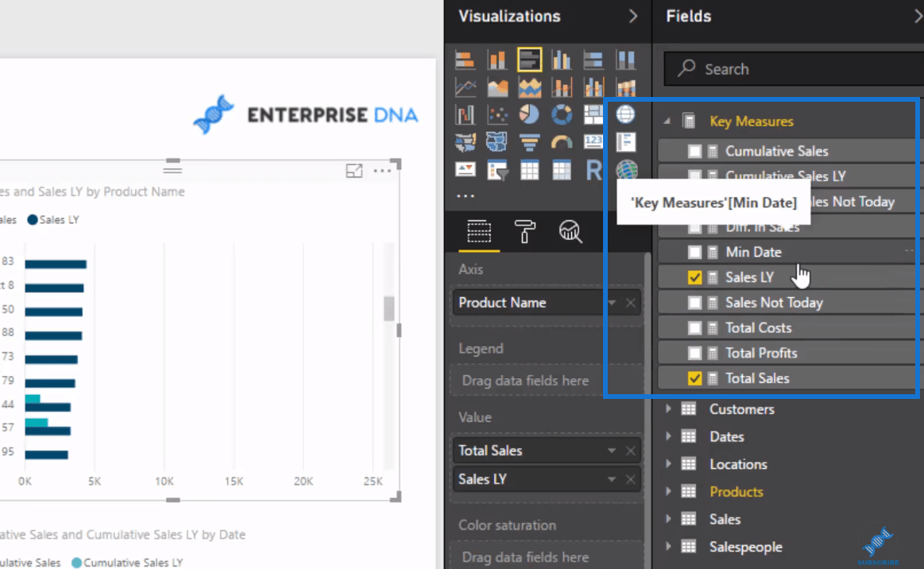
Task: Open more custom visuals ellipsis
Action: click(x=466, y=195)
